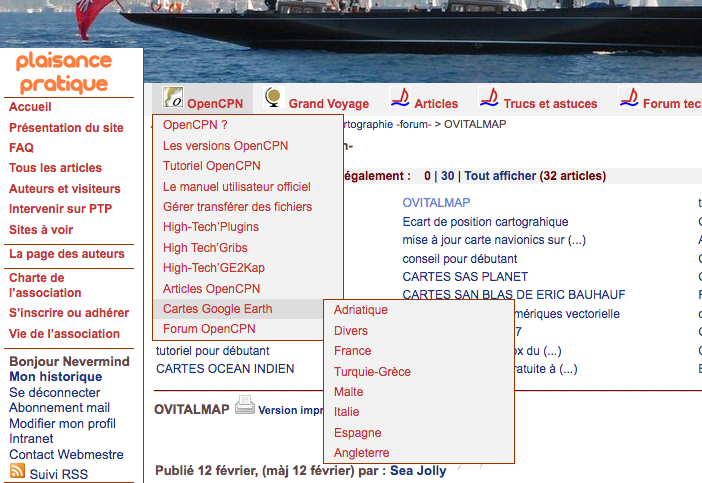This screenshot has width=702, height=483.
Task: Open Contact Webmestre link
Action: click(x=66, y=455)
